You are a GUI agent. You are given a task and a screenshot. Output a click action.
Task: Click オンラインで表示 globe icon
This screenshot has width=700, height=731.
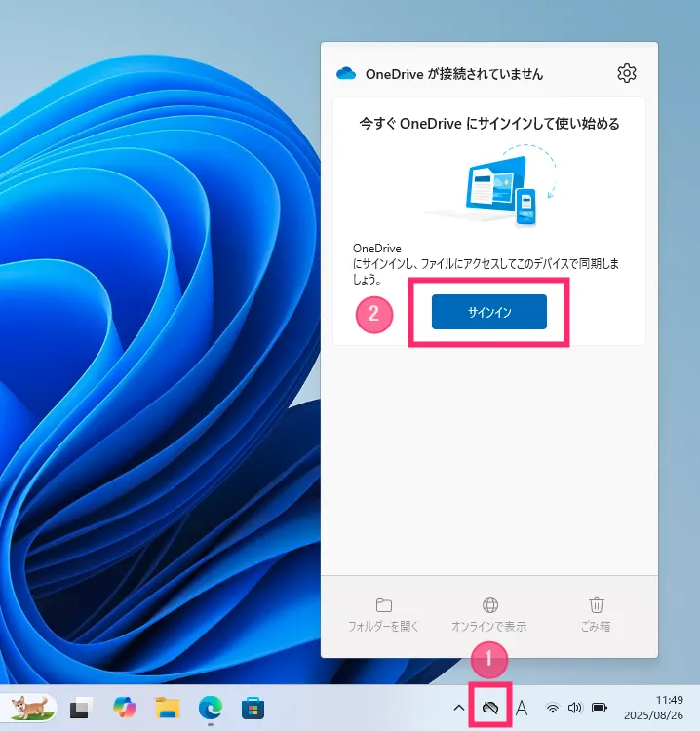[x=489, y=605]
